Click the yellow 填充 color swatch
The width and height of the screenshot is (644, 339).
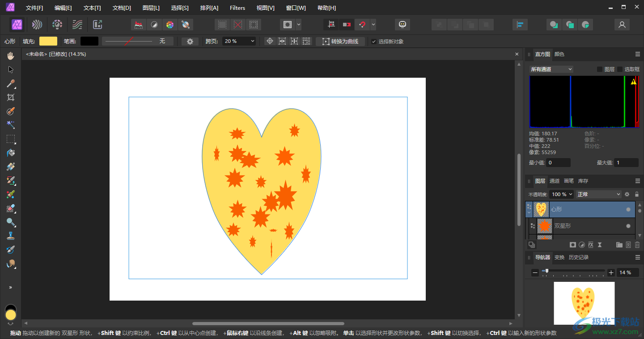[x=48, y=41]
